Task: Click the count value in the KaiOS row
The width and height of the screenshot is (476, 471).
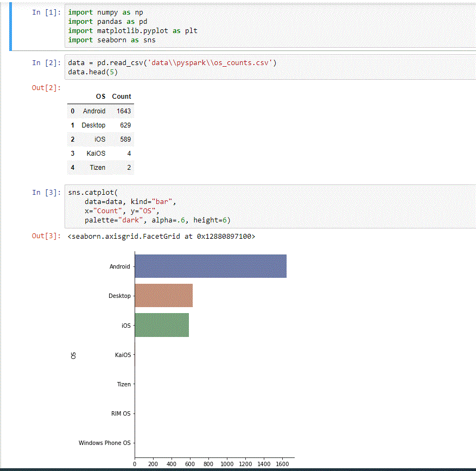Action: tap(129, 154)
